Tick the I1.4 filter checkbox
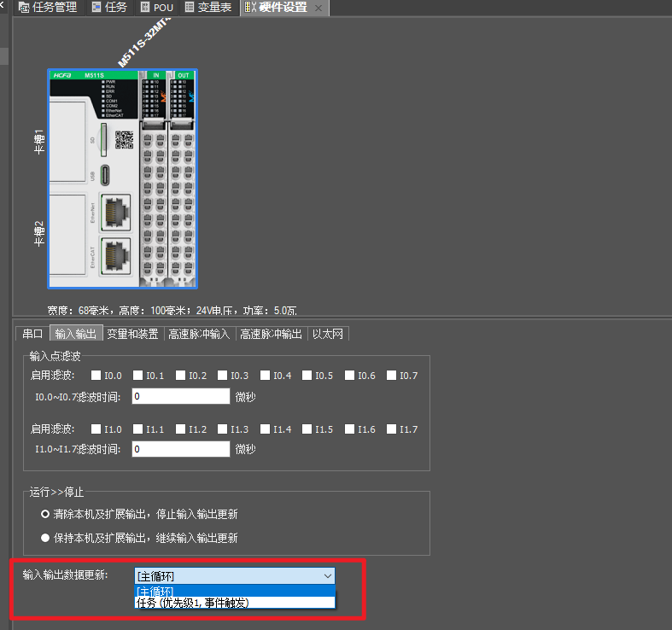Screen dimensions: 672x630 (x=266, y=429)
